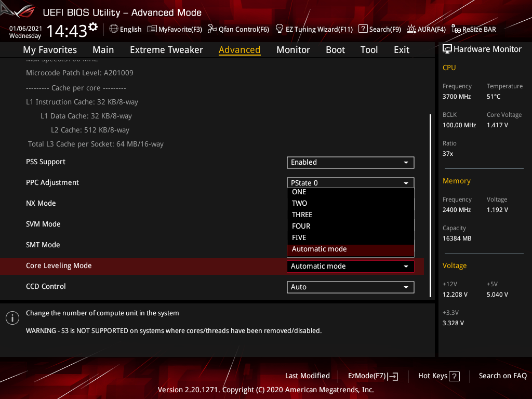Click the ReSize BAR button

click(474, 29)
